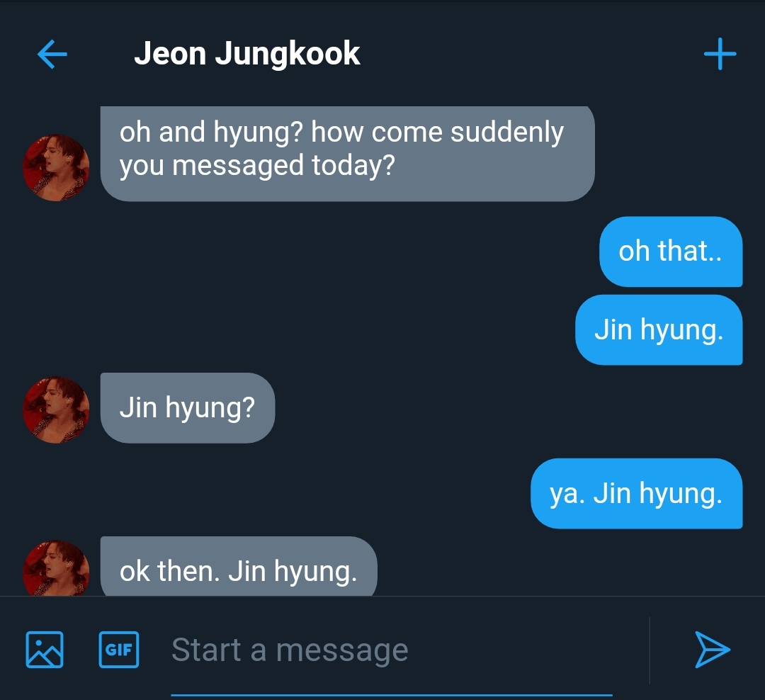Tap avatar next to 'Jin hyung?' message
The width and height of the screenshot is (765, 700).
point(56,410)
